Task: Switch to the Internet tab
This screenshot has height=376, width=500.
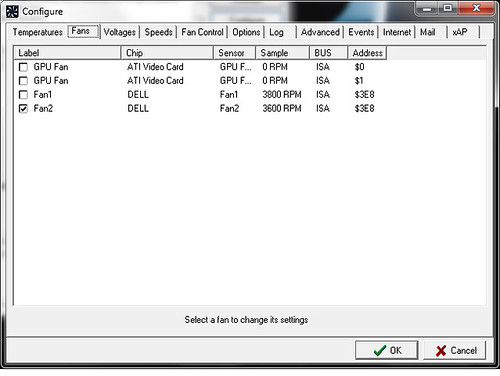Action: point(397,32)
